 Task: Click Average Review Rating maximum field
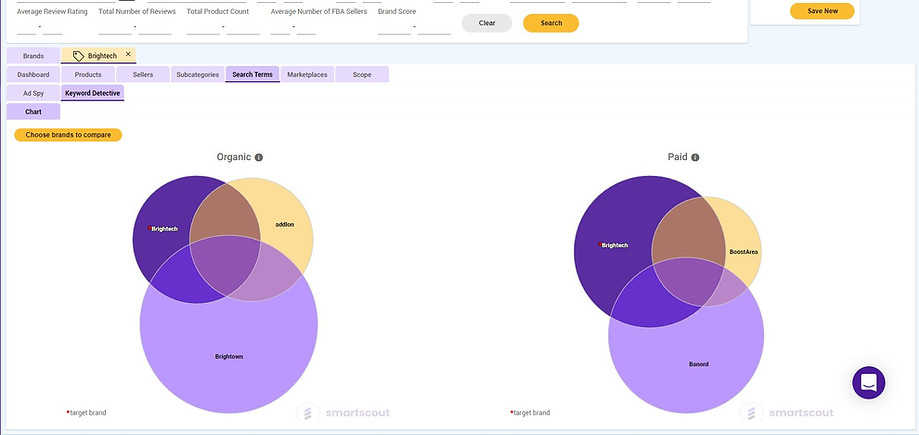click(53, 27)
